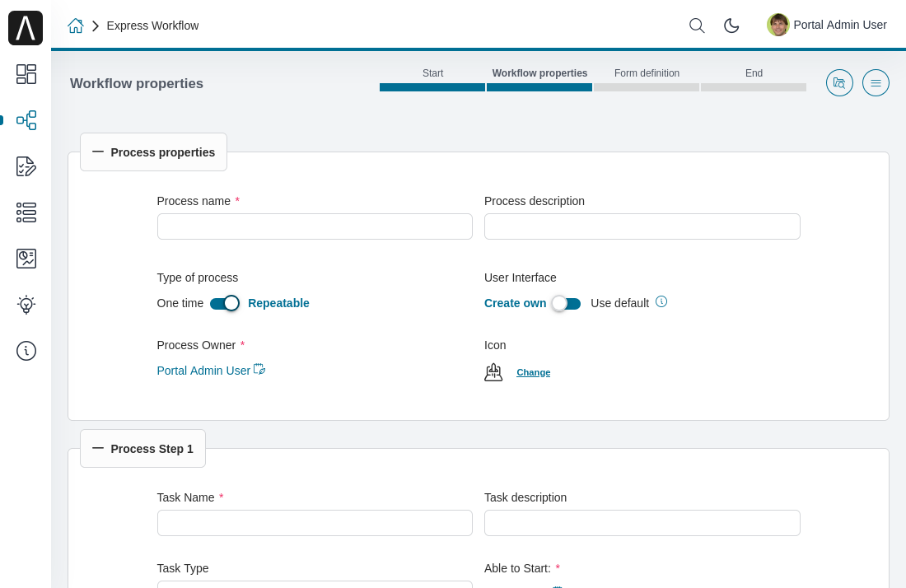
Task: Click the Axelor logo at top left
Action: (25, 27)
